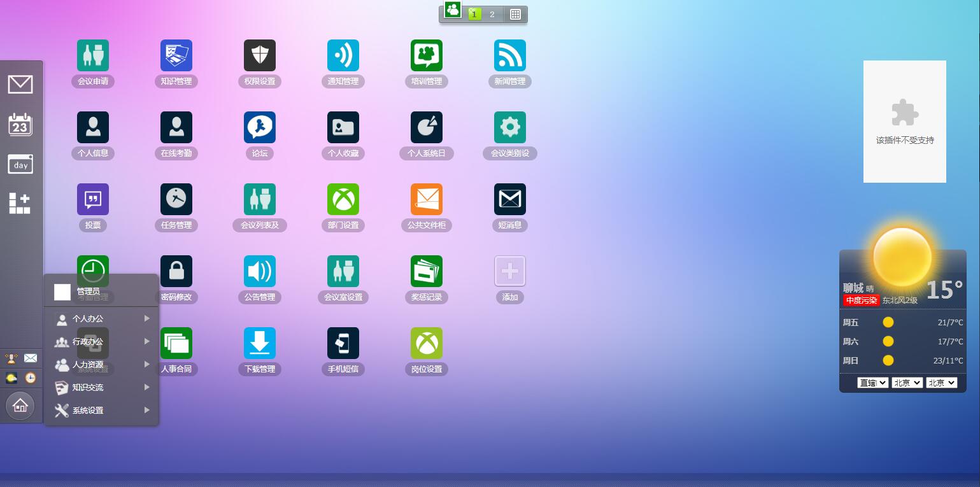The height and width of the screenshot is (487, 980).
Task: Click the 论坛 forum icon
Action: (260, 127)
